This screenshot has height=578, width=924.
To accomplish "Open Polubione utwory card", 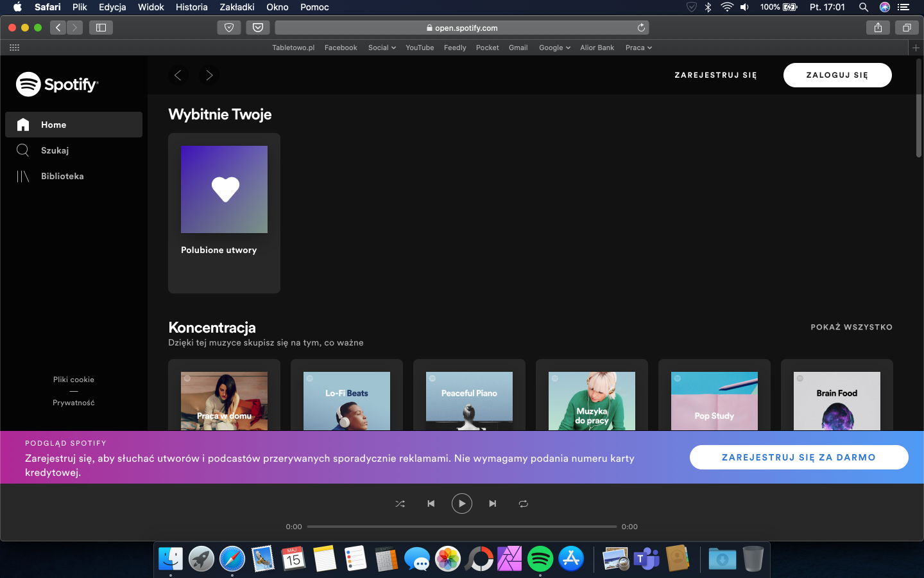I will (224, 213).
